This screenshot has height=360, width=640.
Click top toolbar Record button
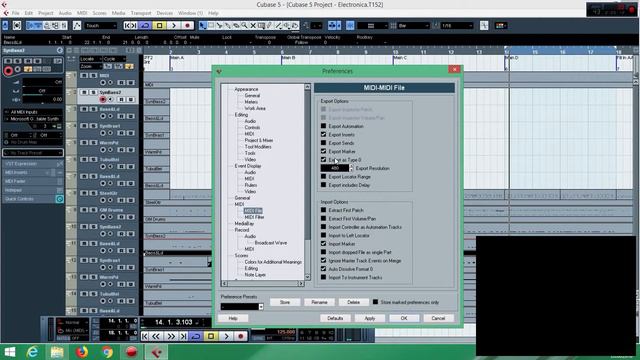pyautogui.click(x=187, y=25)
